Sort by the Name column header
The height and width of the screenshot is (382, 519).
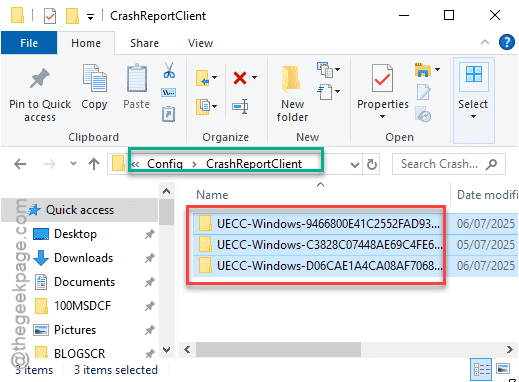click(212, 195)
